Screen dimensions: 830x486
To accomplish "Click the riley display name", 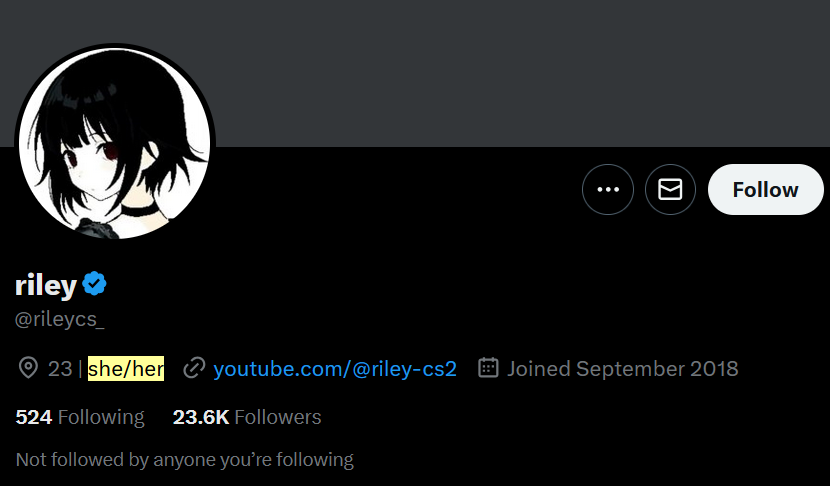I will [46, 285].
